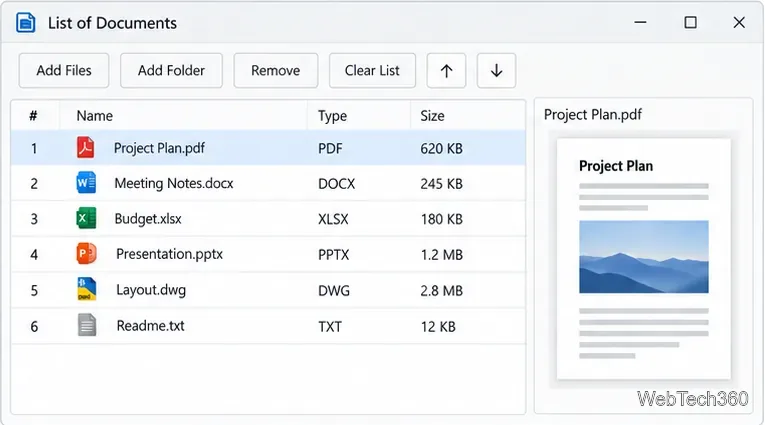Remove the selected document
Screen dimensions: 765x425
pyautogui.click(x=276, y=71)
